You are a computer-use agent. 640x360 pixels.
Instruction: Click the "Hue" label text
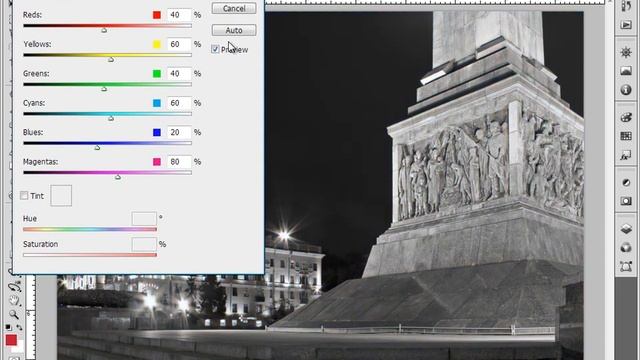coord(30,219)
